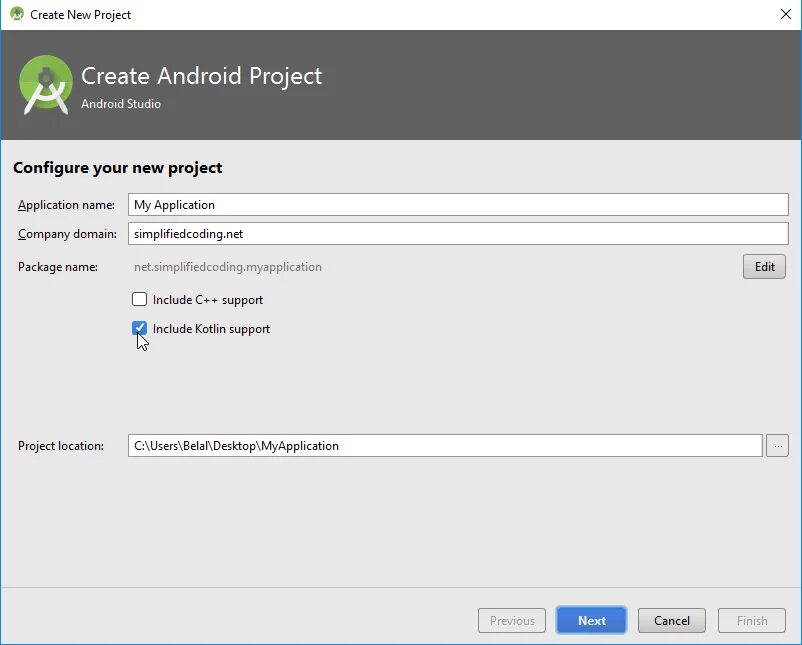Click the package name 'net.simplifiedcoding.myapplication' text
This screenshot has height=645, width=802.
pos(228,267)
